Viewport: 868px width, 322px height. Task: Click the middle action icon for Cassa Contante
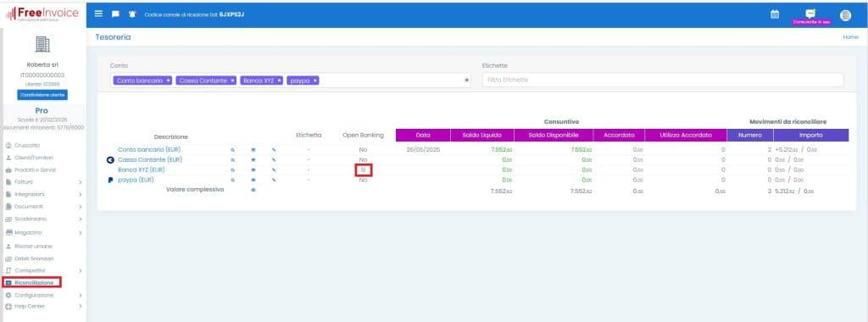click(253, 160)
